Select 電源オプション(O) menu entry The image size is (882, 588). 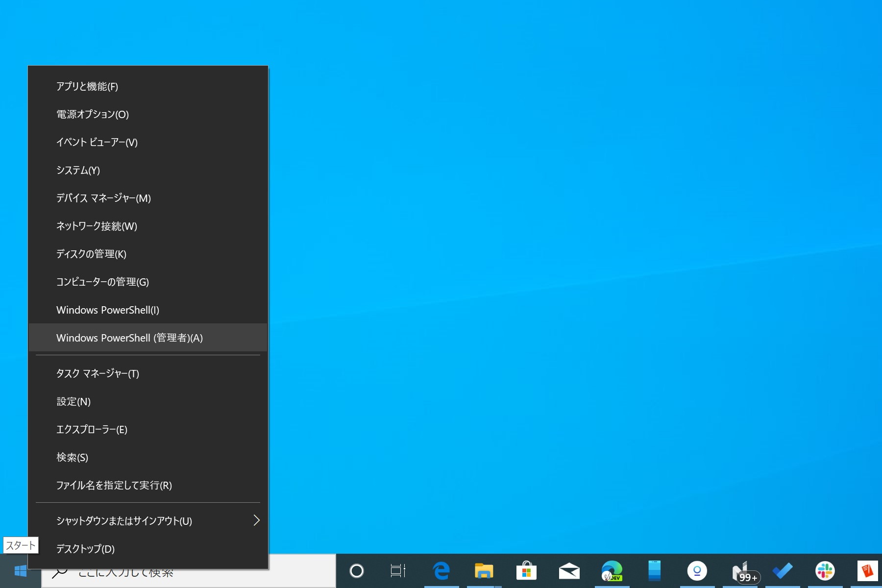[147, 115]
